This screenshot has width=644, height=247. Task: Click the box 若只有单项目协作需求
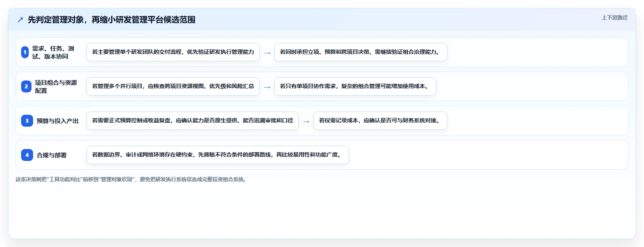coord(355,86)
